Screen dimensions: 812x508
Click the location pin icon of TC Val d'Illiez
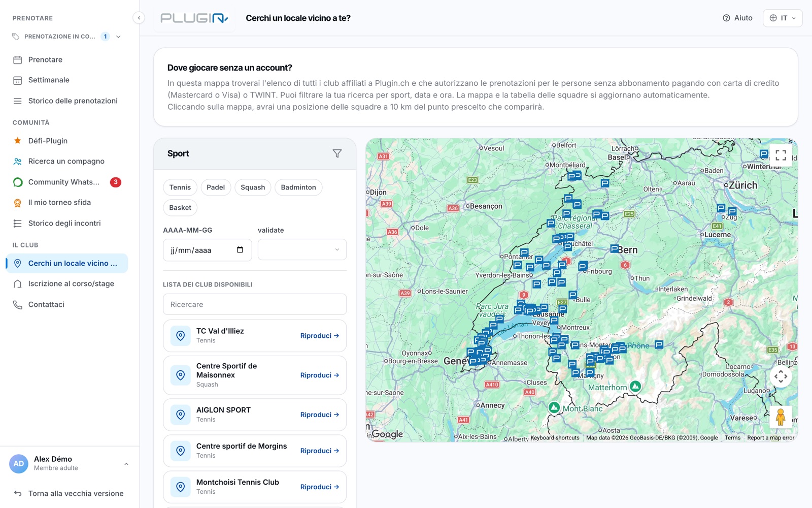pyautogui.click(x=180, y=336)
